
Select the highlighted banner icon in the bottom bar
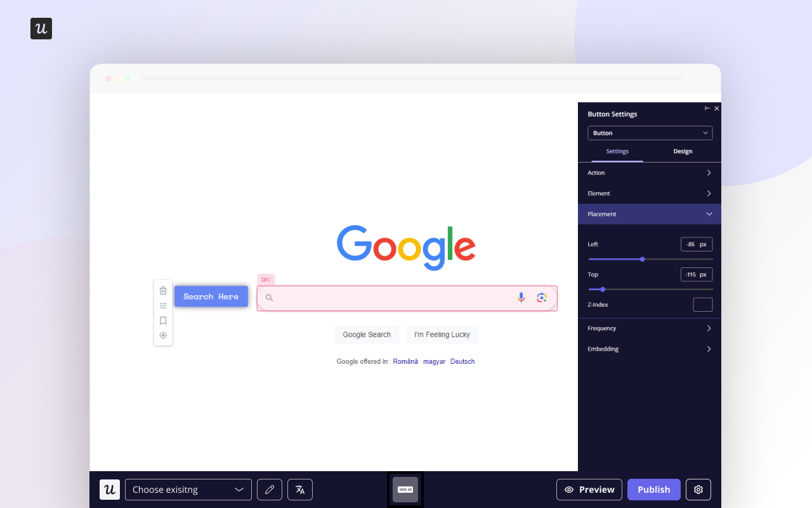click(x=405, y=489)
